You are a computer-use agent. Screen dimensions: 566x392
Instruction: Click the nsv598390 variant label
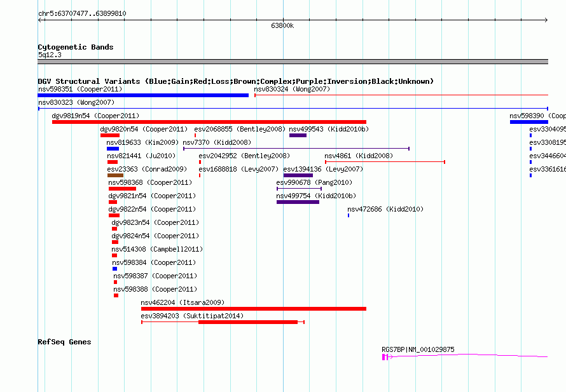[537, 116]
